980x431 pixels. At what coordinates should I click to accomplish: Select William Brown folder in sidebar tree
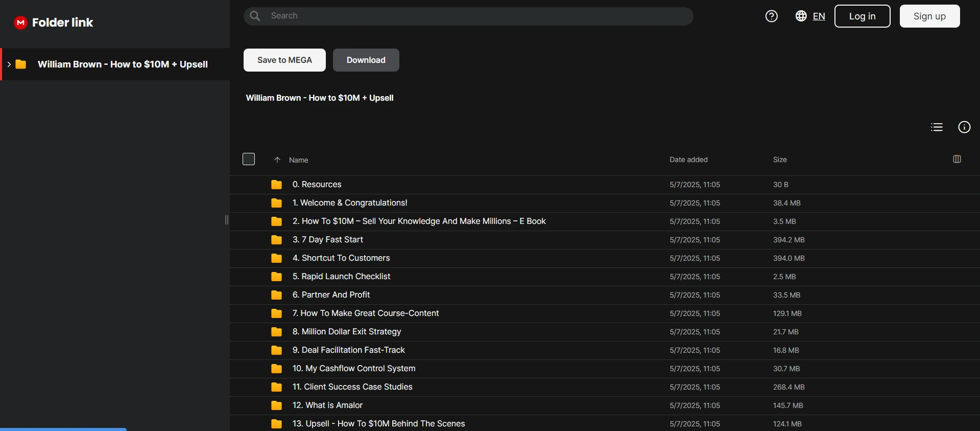[115, 64]
